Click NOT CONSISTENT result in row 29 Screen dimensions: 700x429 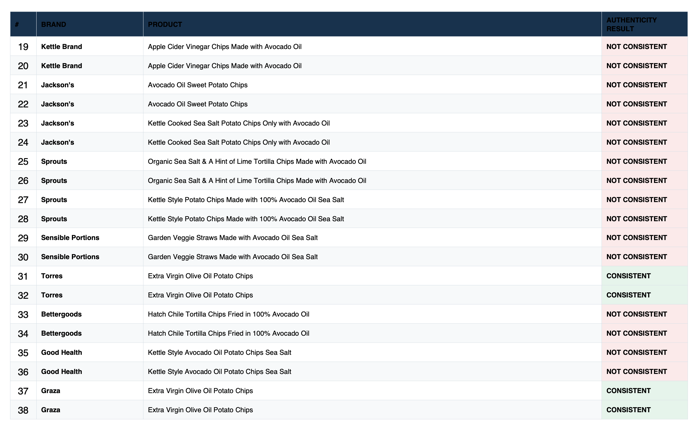(x=636, y=238)
